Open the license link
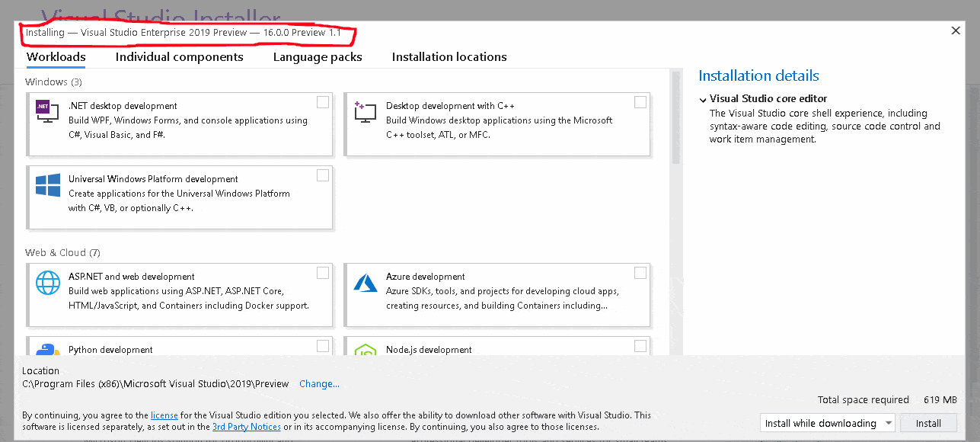 tap(164, 415)
